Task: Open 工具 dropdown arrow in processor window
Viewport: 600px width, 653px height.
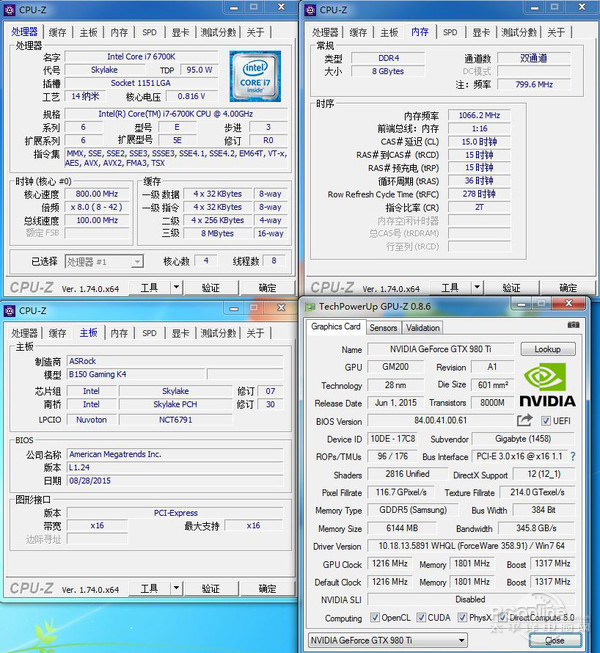Action: pos(176,287)
